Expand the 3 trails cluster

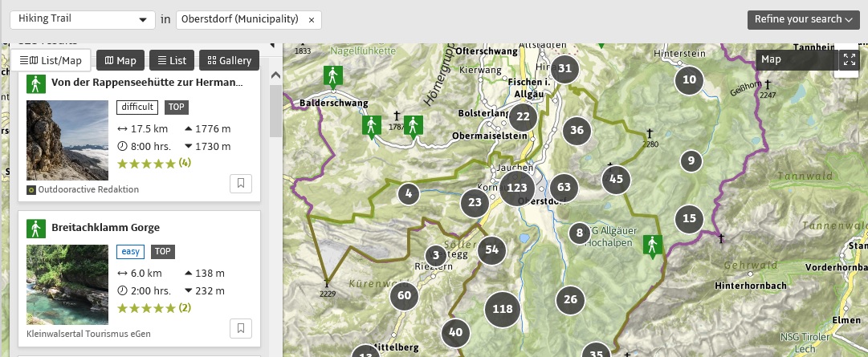pos(436,256)
